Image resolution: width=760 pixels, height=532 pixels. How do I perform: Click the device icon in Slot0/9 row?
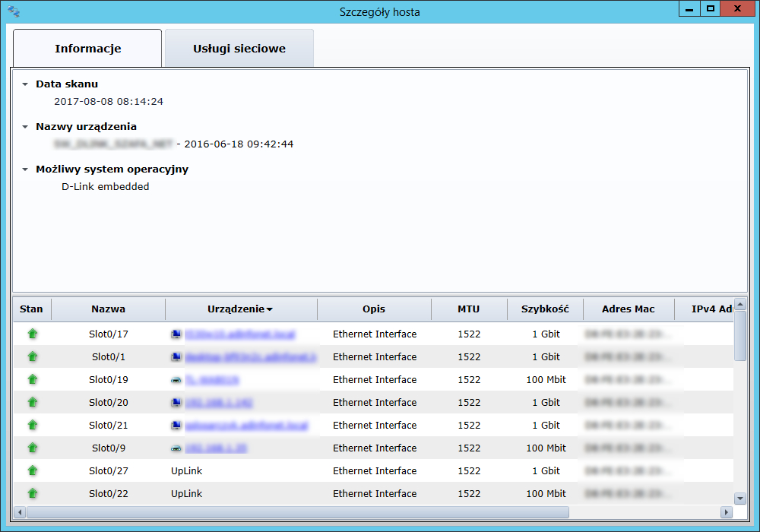(x=176, y=448)
